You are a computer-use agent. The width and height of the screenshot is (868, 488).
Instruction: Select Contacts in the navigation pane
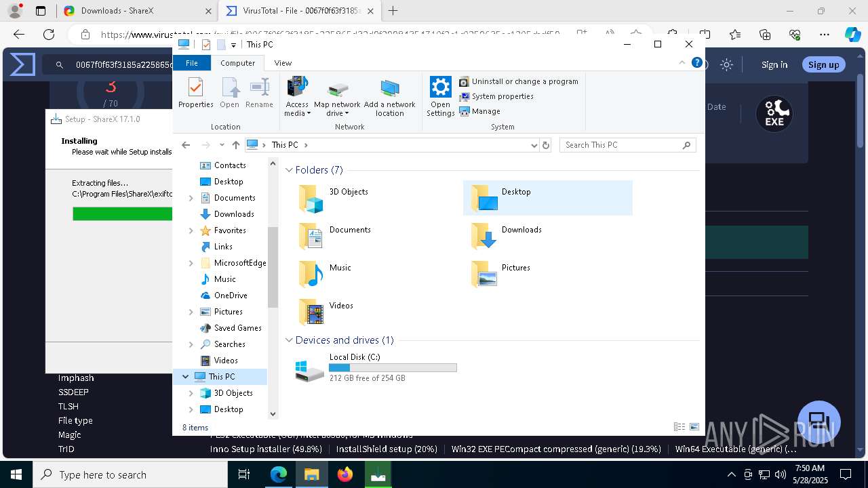[230, 165]
